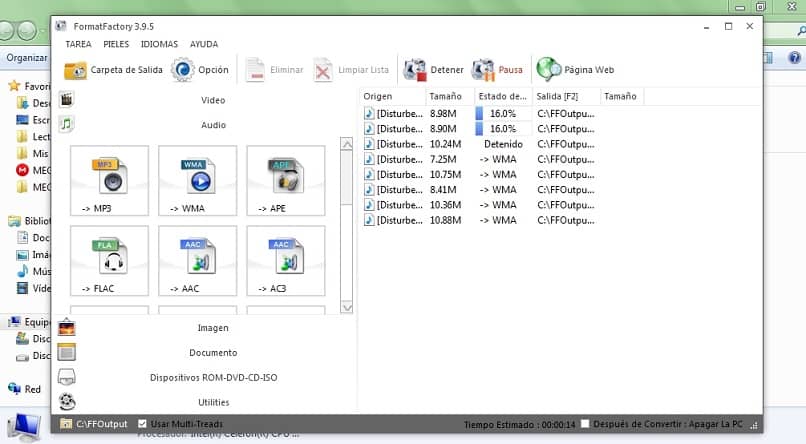Click the audio format list scroll-down arrow

(347, 307)
